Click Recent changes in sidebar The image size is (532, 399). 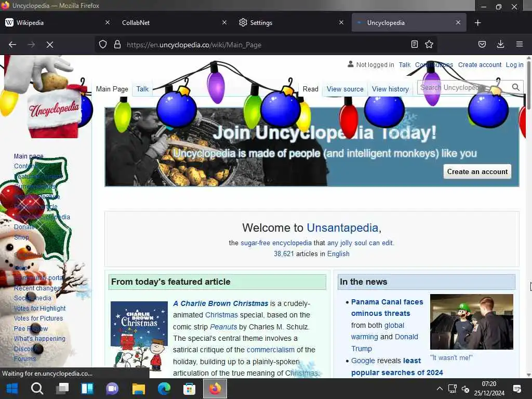coord(37,288)
